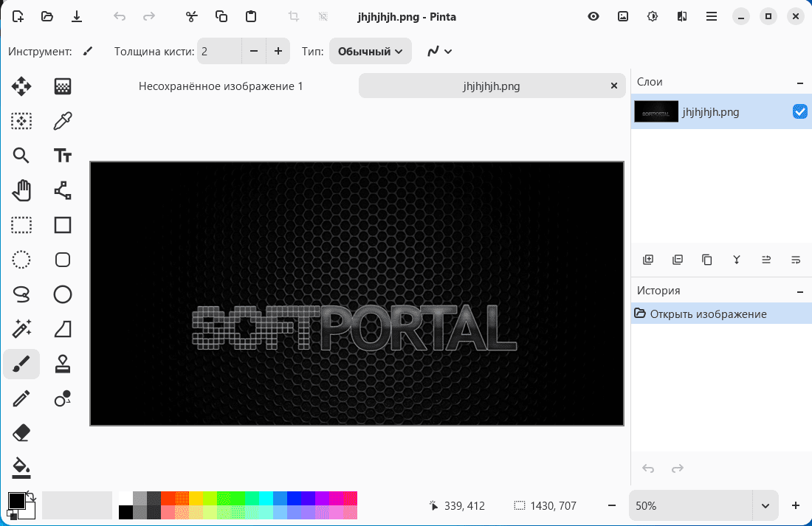Select the Line/Curve tool
This screenshot has width=812, height=526.
pyautogui.click(x=63, y=190)
